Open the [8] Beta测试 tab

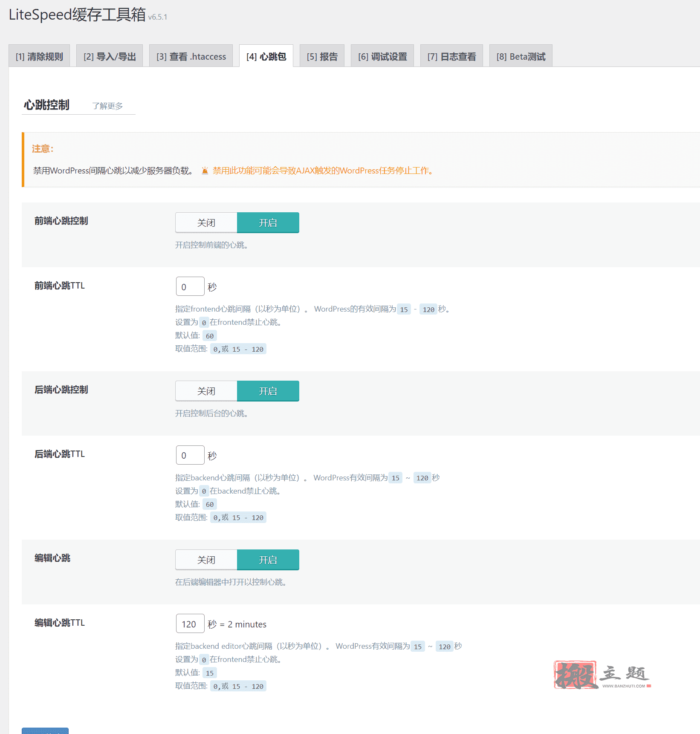click(521, 56)
